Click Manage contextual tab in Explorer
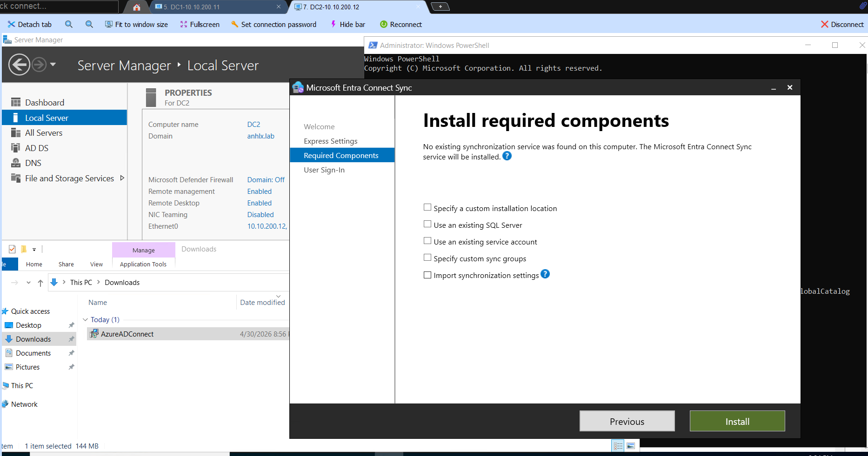The image size is (868, 456). click(143, 250)
